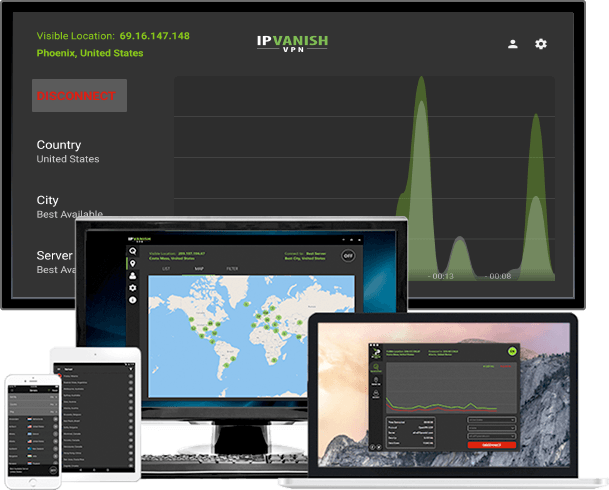
Task: Toggle the round OFF connection button on monitor
Action: (348, 256)
